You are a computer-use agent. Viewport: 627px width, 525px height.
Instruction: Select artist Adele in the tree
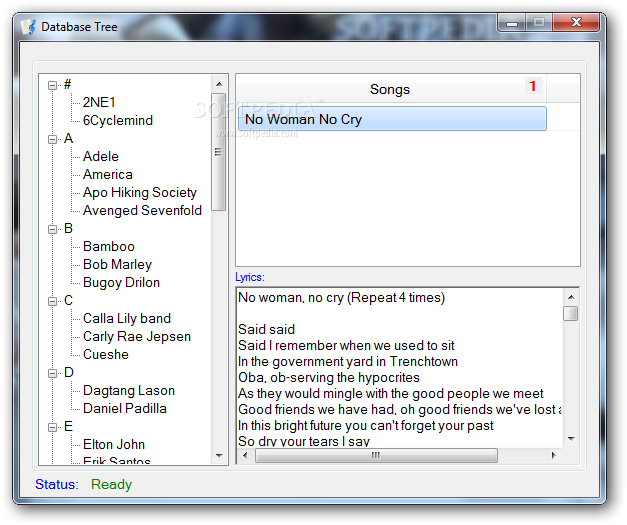point(101,156)
